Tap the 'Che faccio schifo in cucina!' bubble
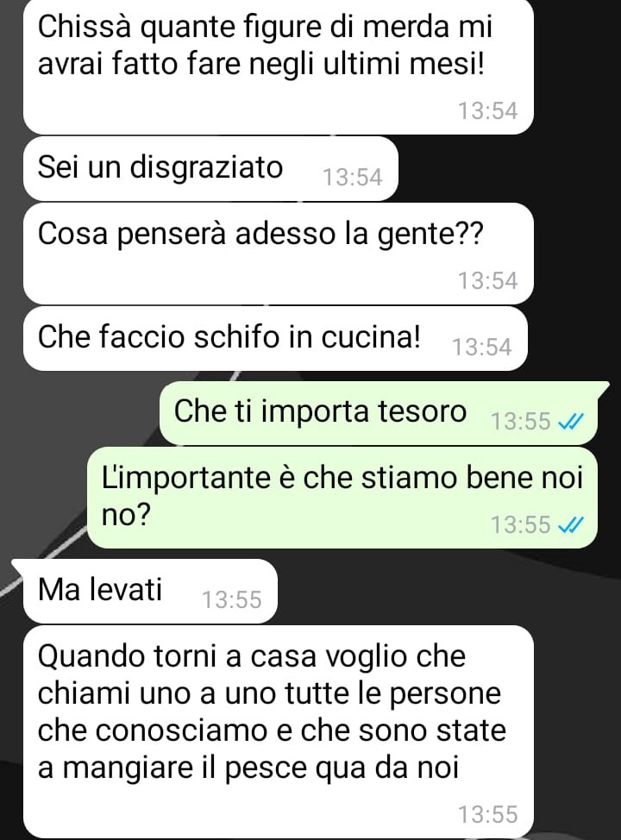Viewport: 621px width, 840px height. [x=275, y=339]
